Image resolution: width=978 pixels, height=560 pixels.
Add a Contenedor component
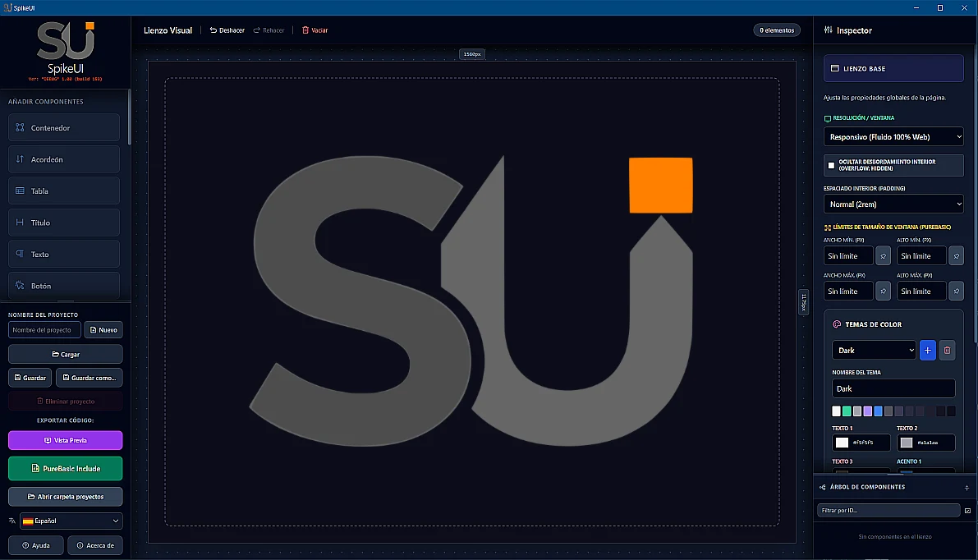pos(63,127)
